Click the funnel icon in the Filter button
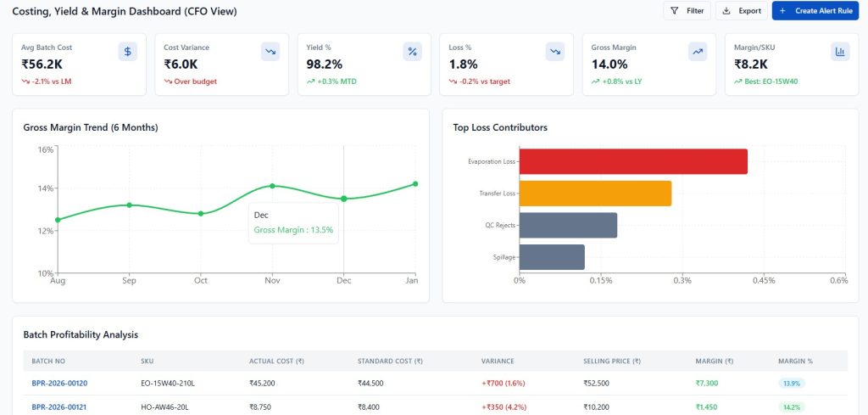Viewport: 868px width, 415px height. tap(675, 11)
